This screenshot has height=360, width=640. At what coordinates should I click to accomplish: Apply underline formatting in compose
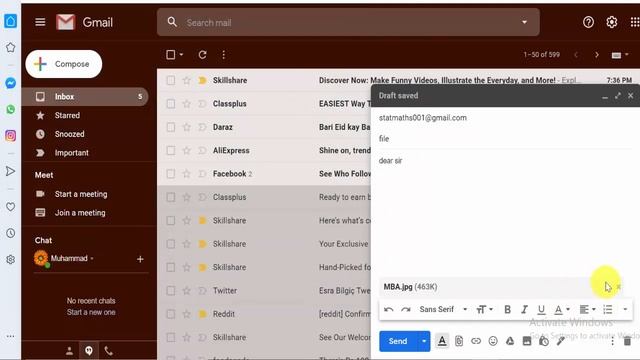coord(541,310)
